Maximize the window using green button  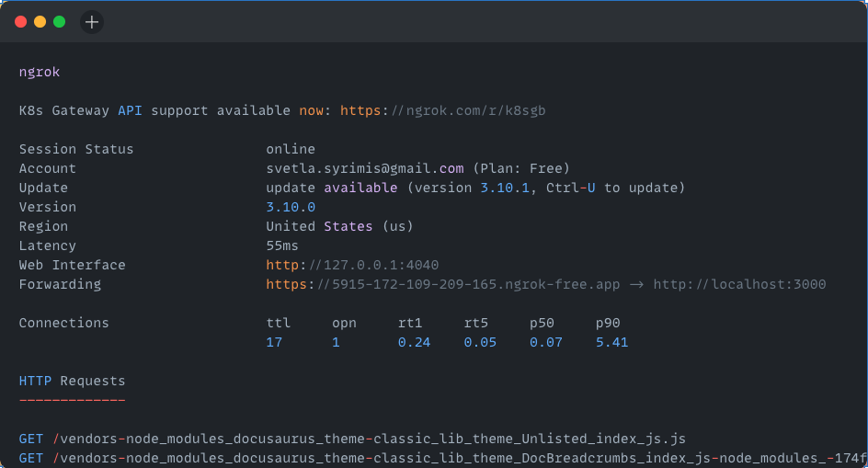point(59,22)
